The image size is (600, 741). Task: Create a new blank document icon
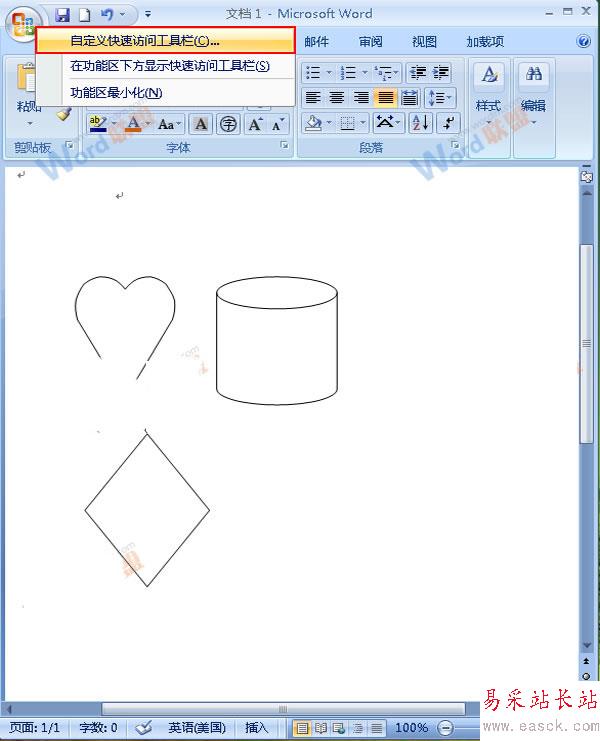coord(85,15)
